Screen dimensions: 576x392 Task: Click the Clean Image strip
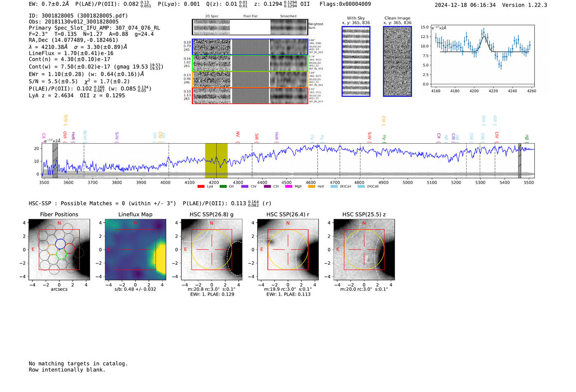(397, 61)
